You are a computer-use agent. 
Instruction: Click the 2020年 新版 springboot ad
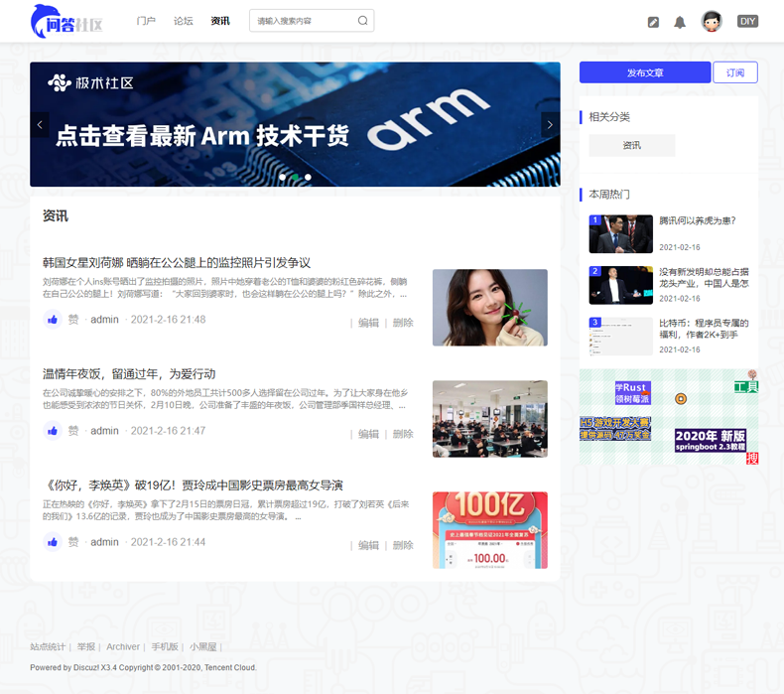(710, 440)
